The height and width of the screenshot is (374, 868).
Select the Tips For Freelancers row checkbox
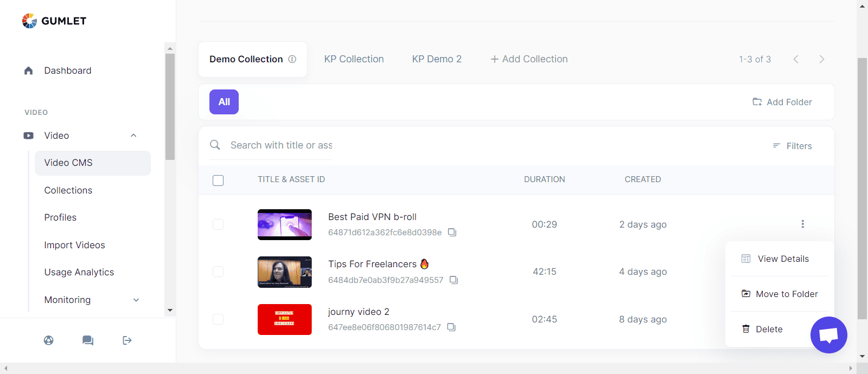click(x=218, y=272)
